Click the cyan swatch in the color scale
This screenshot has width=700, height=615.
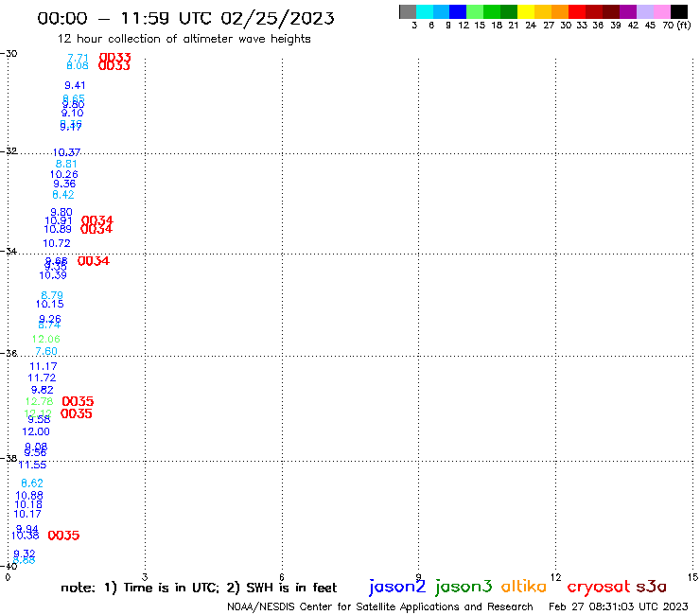tap(425, 11)
